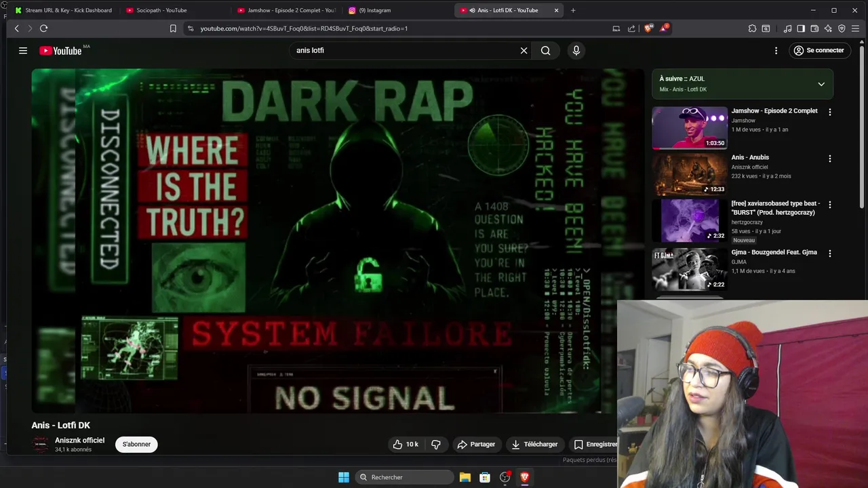The image size is (868, 488).
Task: Click Anis - Anubis video title
Action: click(x=750, y=157)
